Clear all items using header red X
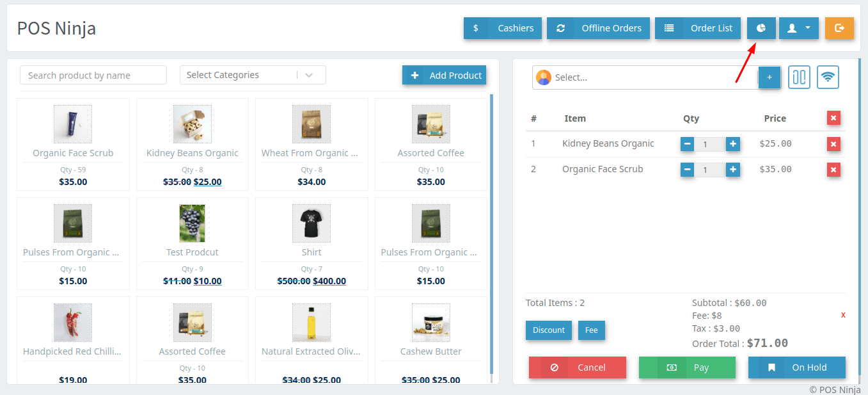The width and height of the screenshot is (868, 395). 833,118
